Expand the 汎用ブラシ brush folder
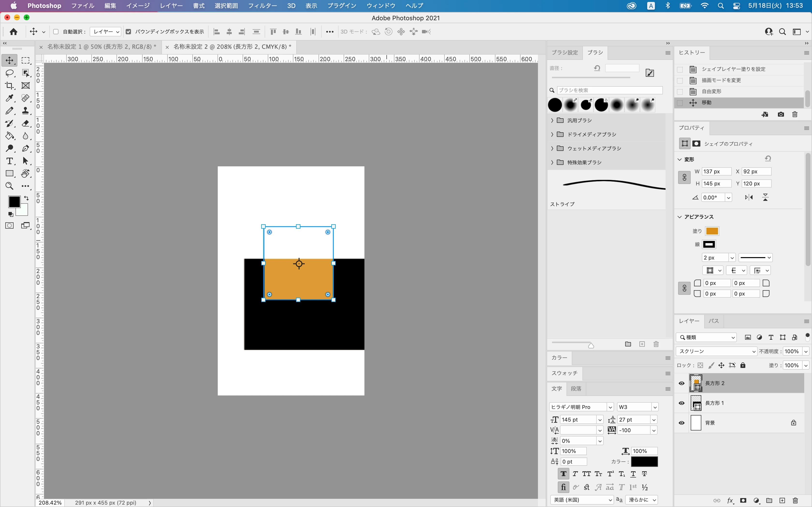This screenshot has height=507, width=812. (x=552, y=120)
